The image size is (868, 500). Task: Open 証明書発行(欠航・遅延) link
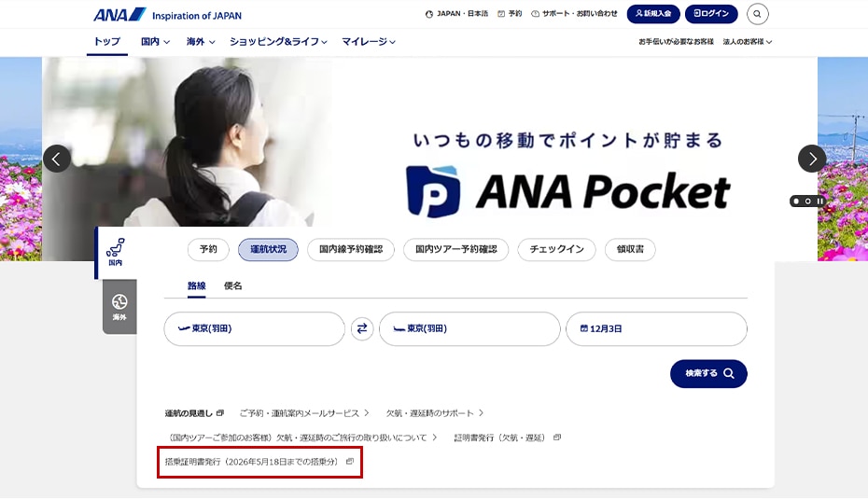pos(508,437)
